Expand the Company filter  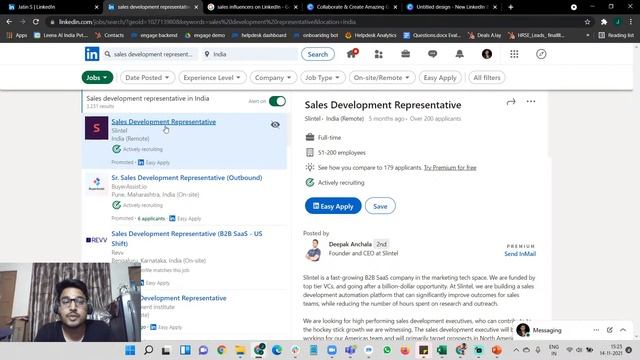273,78
